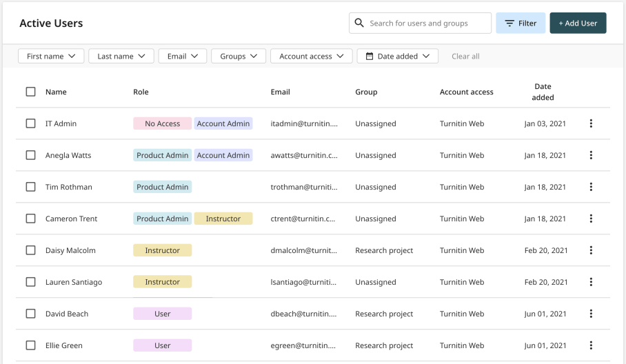Viewport: 626px width, 364px height.
Task: Open row actions menu for Cameron Trent
Action: (x=591, y=219)
